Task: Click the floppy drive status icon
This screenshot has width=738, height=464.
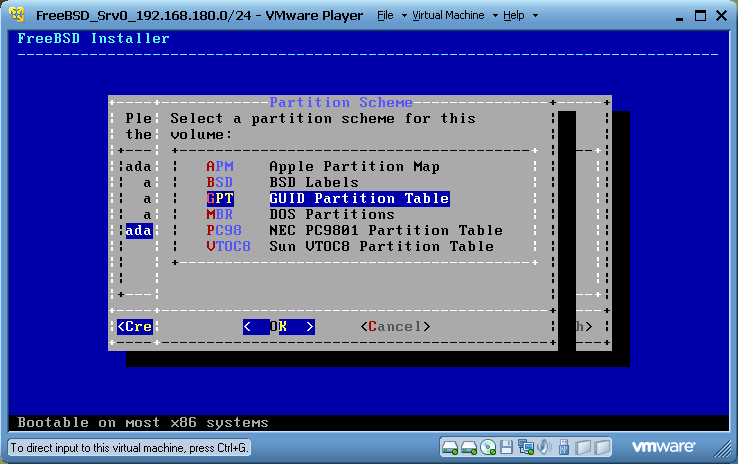Action: 506,447
